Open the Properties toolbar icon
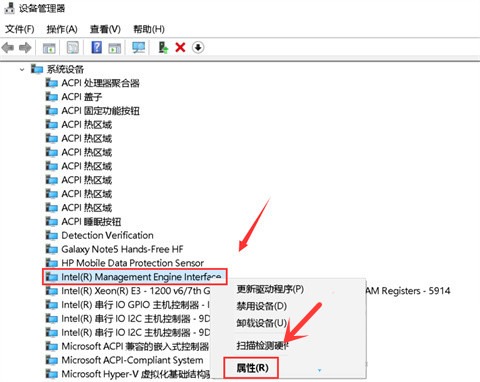 [x=73, y=48]
